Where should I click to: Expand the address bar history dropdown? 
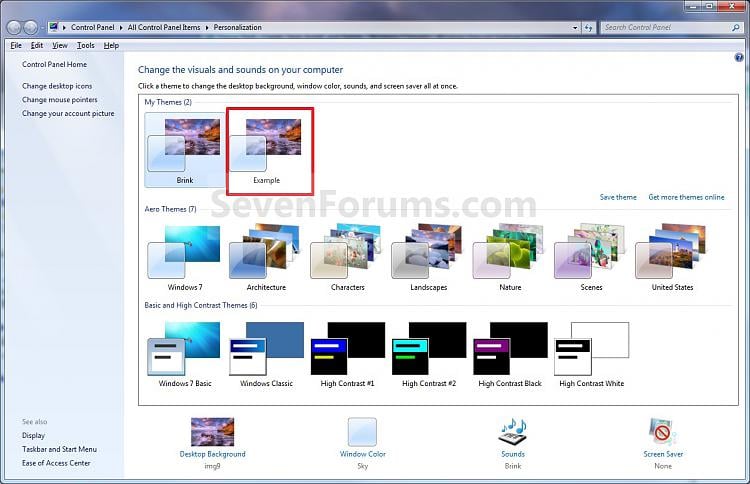(575, 28)
